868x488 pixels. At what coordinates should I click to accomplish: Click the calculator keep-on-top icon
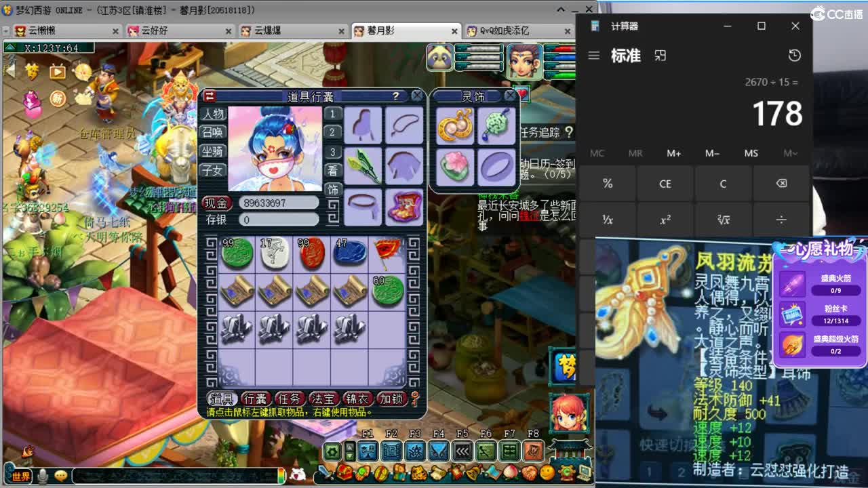coord(660,56)
